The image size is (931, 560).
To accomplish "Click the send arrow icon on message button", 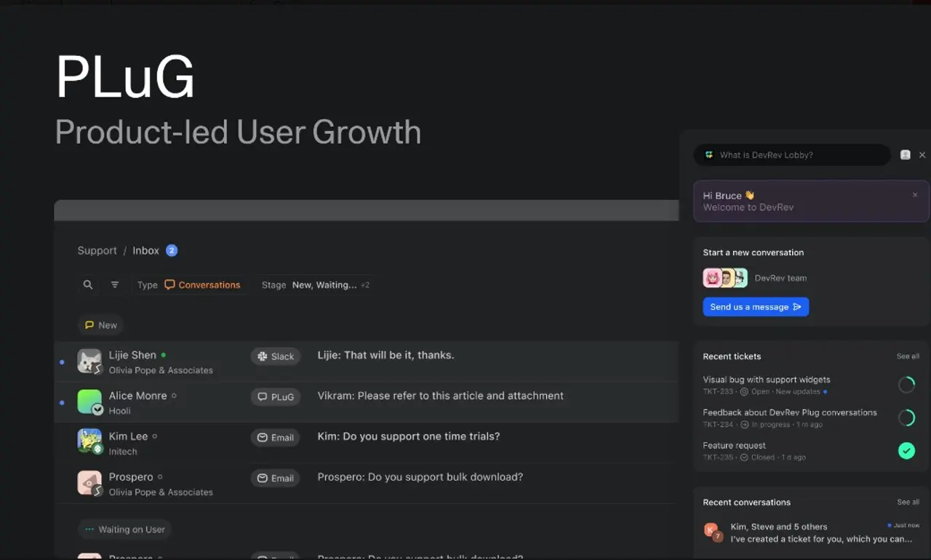I will (x=797, y=307).
